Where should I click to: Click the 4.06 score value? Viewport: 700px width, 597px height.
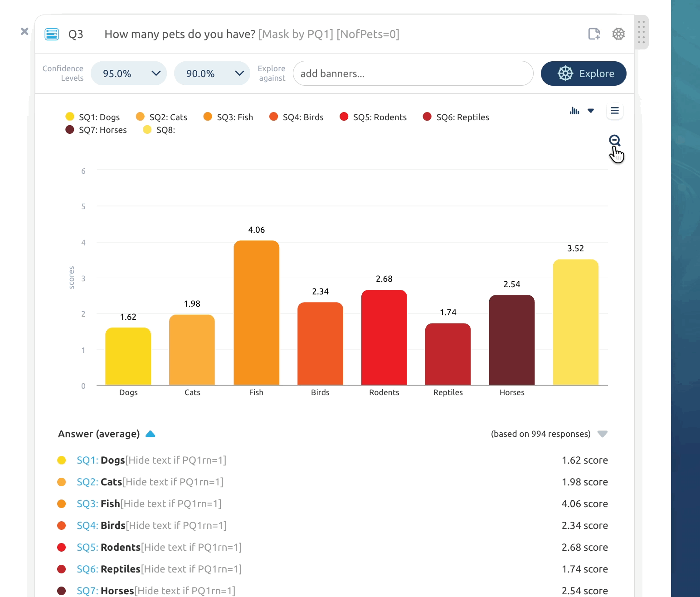(585, 504)
